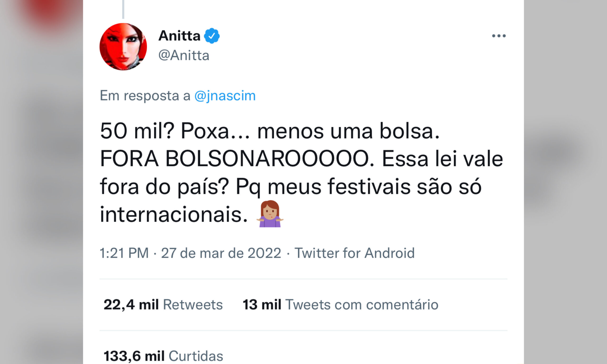607x364 pixels.
Task: Click the word "internacionais" in the tweet
Action: tap(174, 214)
